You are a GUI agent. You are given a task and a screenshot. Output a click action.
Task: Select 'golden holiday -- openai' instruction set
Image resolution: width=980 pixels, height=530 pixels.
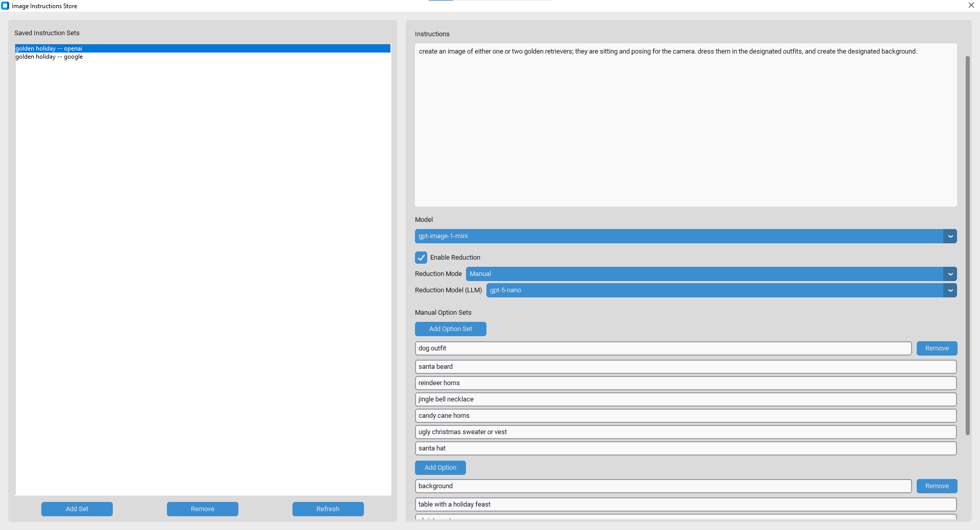pos(49,48)
